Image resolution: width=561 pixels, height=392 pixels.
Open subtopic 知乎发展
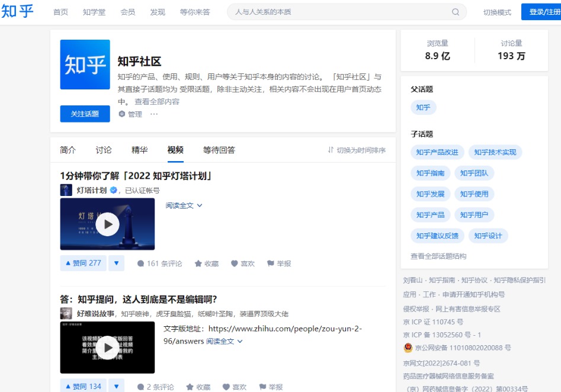coord(431,194)
